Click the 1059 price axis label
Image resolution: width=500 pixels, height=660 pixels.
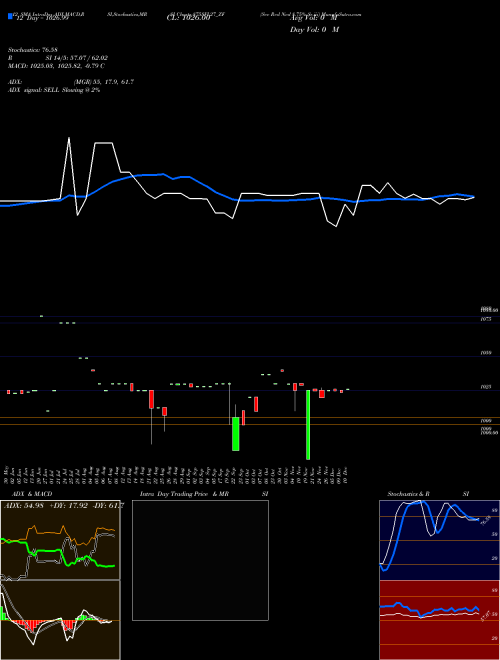click(x=486, y=353)
